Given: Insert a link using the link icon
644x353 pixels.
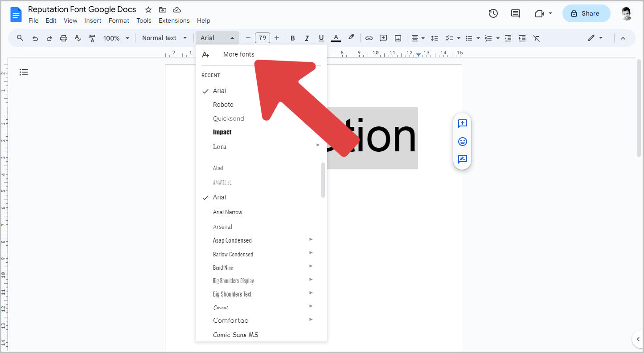Looking at the screenshot, I should 369,38.
